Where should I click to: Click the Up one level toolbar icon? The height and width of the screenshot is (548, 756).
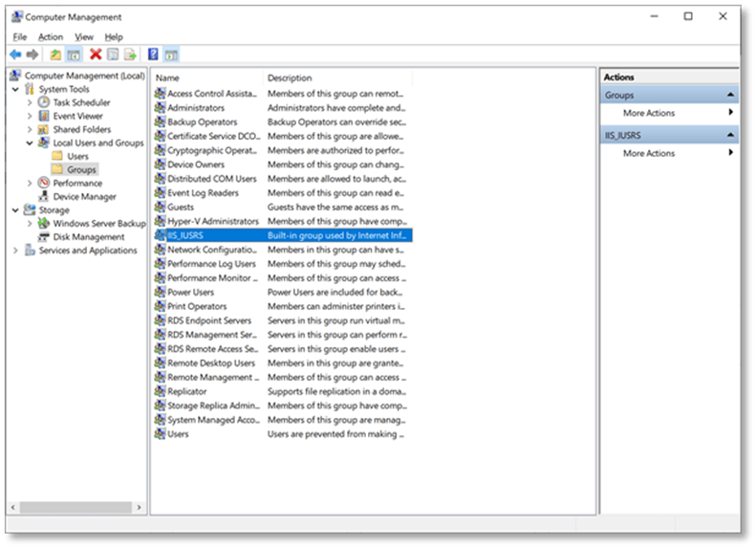pos(55,55)
